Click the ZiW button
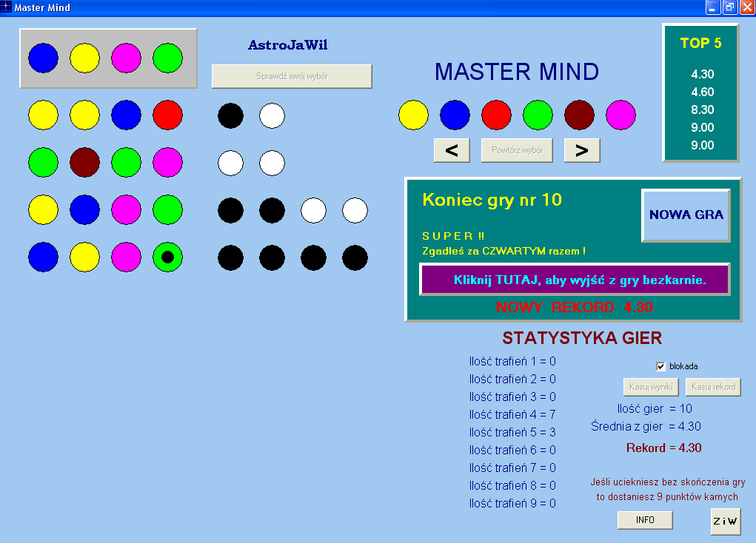 [x=725, y=521]
